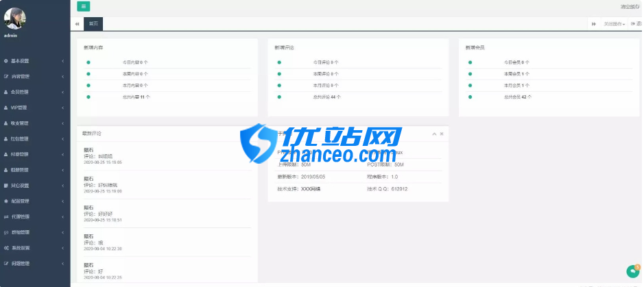Click the comment dated 2020-08-04 10:22:30
This screenshot has height=287, width=644.
(167, 242)
